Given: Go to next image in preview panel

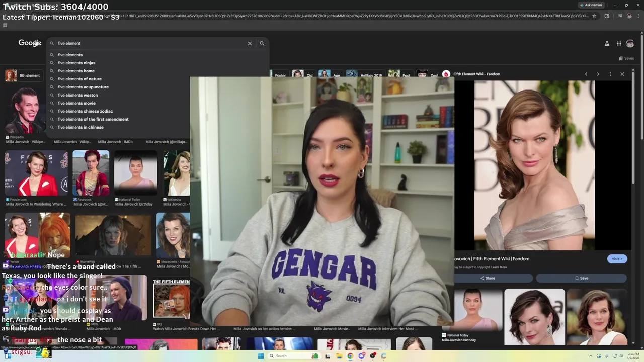Looking at the screenshot, I should pos(598,74).
